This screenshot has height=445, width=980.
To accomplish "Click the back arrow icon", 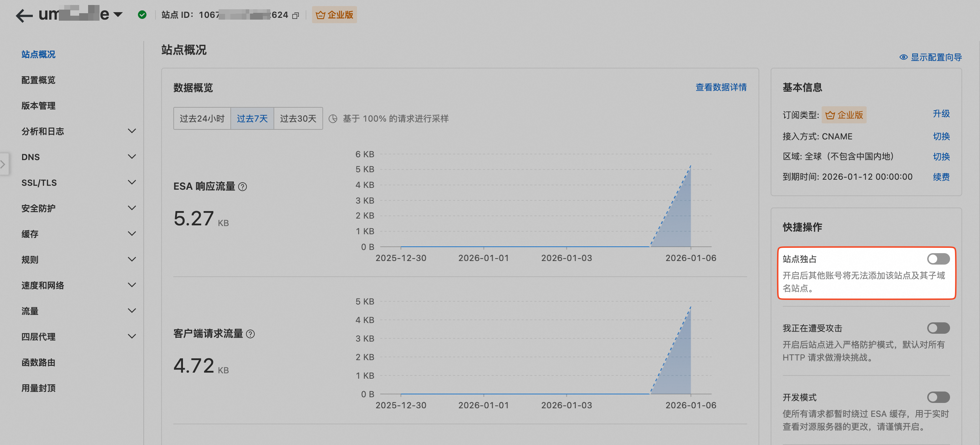I will click(x=24, y=15).
